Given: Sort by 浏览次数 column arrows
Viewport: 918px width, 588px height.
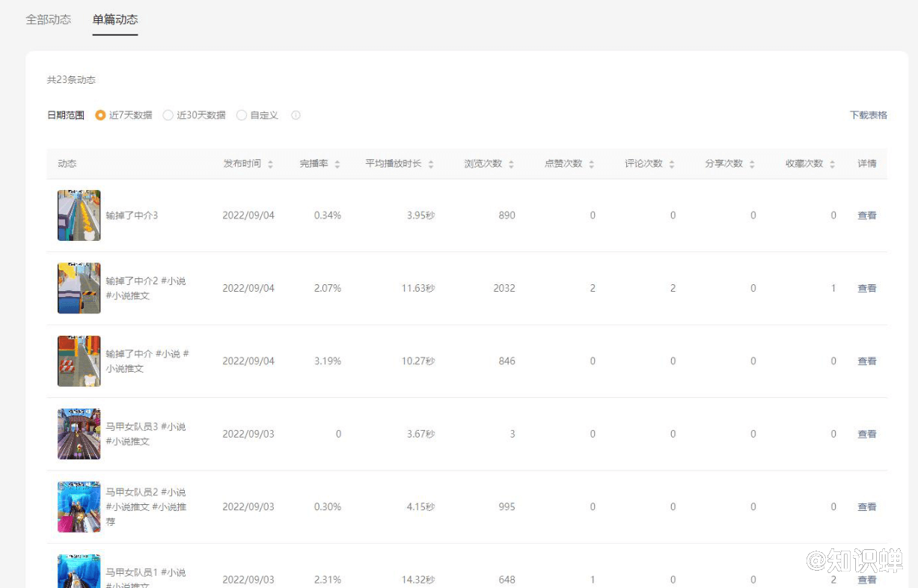Looking at the screenshot, I should tap(511, 164).
